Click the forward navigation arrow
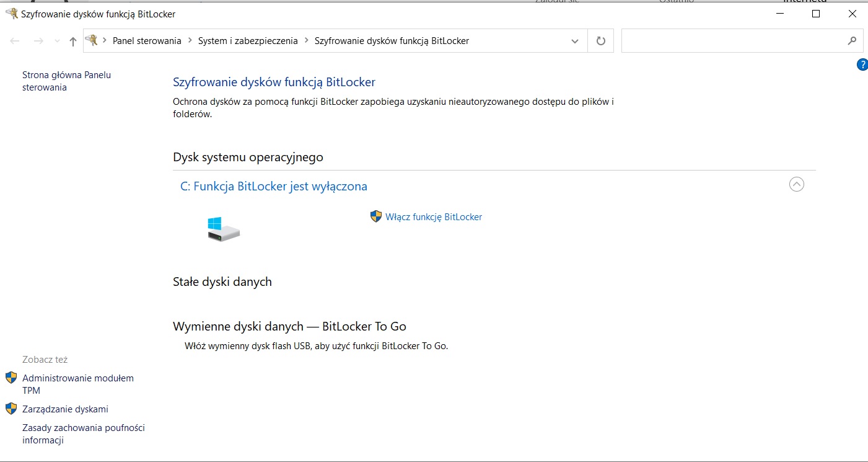Viewport: 868px width, 462px height. [x=38, y=41]
